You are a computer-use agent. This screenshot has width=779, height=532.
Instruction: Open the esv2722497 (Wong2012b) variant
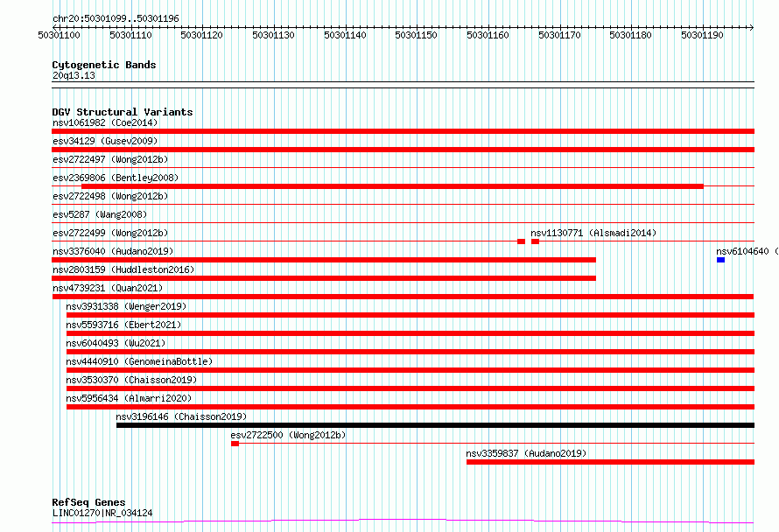pyautogui.click(x=110, y=159)
